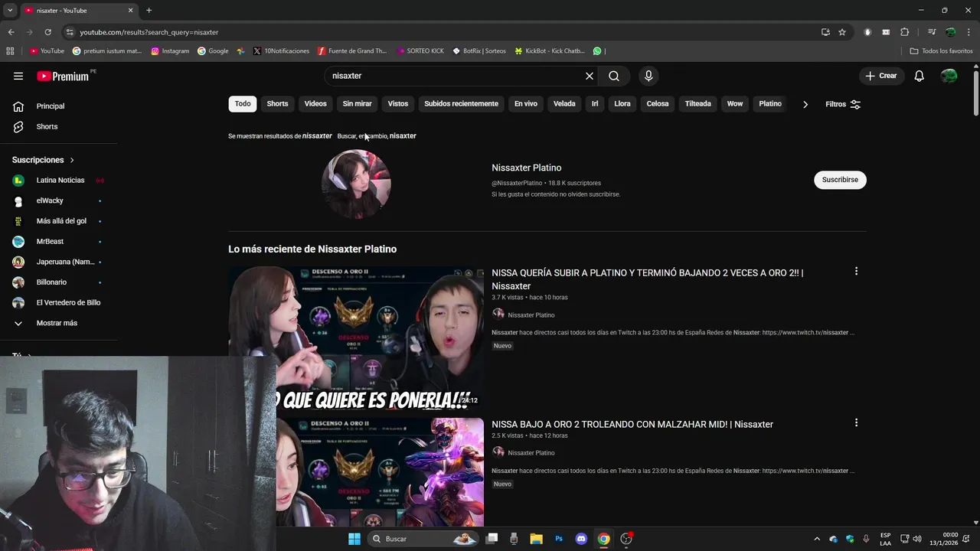Screen dimensions: 980x551
Task: Clear the search box with the X icon
Action: (590, 76)
